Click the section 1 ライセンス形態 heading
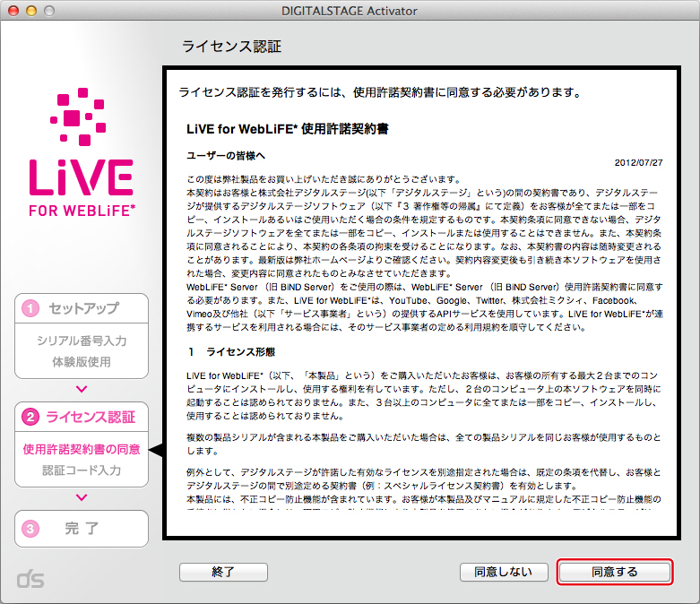 pos(231,352)
